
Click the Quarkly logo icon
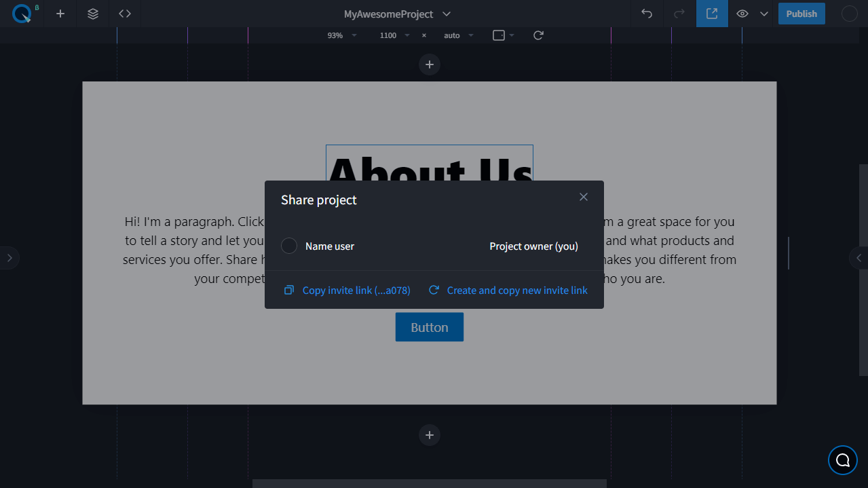pos(22,14)
